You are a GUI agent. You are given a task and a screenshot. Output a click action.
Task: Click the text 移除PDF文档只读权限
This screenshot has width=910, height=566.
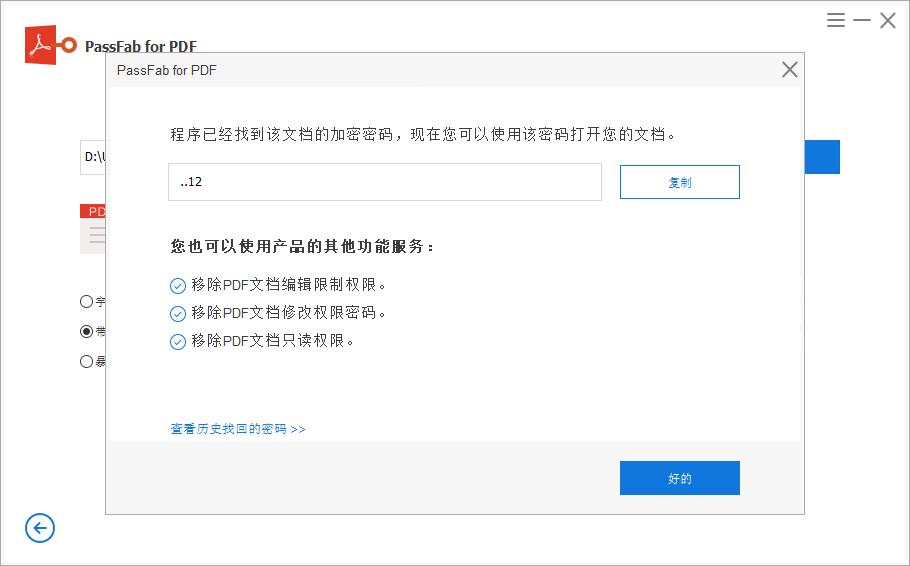[273, 340]
